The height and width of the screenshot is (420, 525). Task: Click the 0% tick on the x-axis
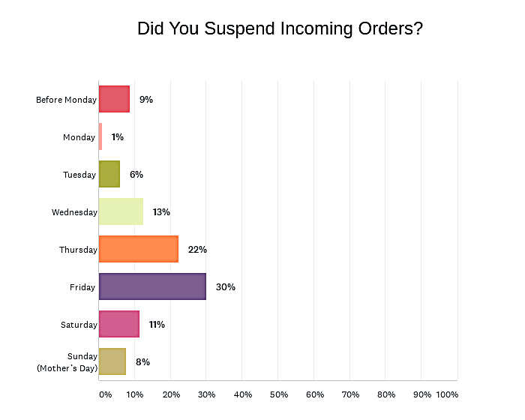point(105,394)
